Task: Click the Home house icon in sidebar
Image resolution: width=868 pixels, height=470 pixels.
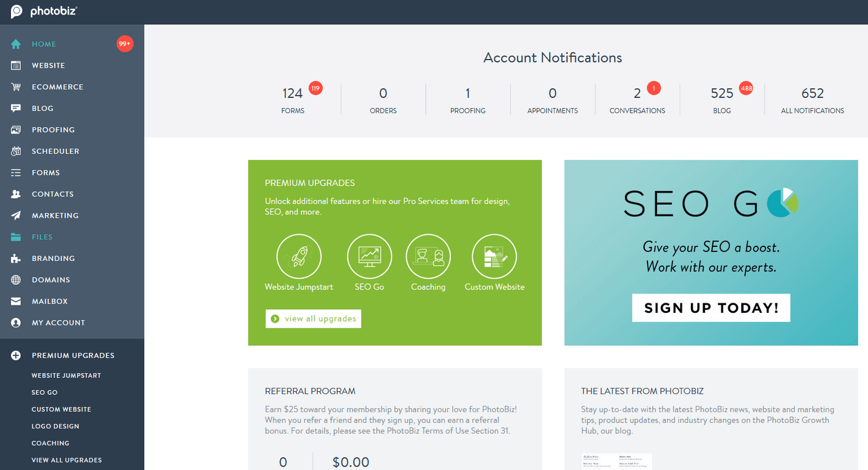Action: [16, 44]
